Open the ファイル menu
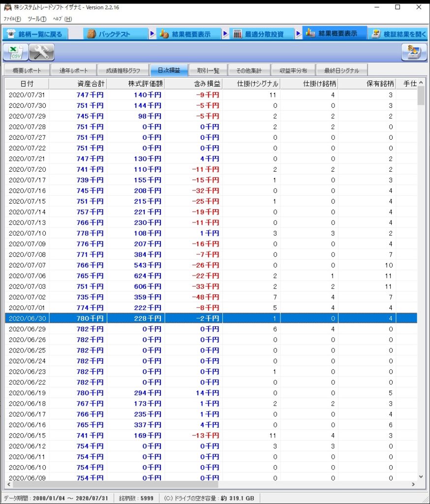The width and height of the screenshot is (430, 504). point(12,19)
